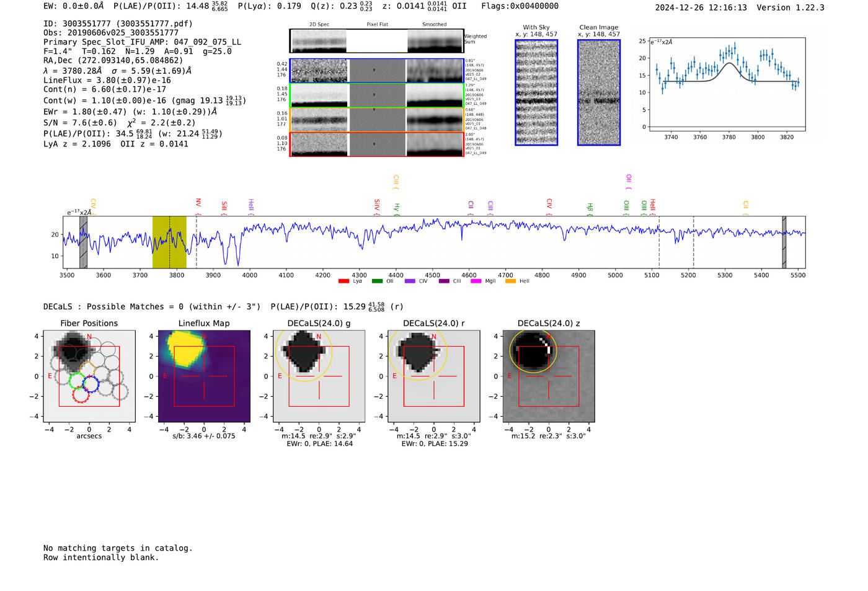Viewport: 868px width, 591px height.
Task: Select the green-bordered fiber 2D spectrum row
Action: pyautogui.click(x=377, y=95)
